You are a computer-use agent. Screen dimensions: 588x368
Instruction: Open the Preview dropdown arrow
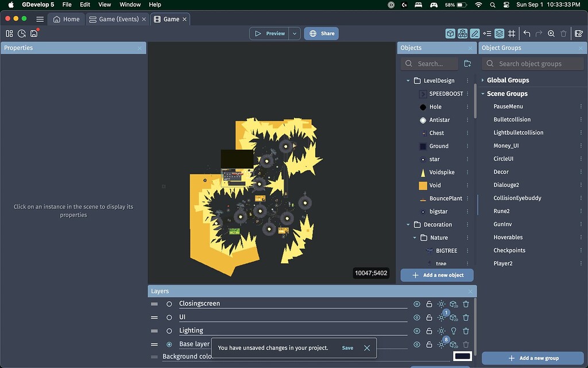click(x=294, y=33)
